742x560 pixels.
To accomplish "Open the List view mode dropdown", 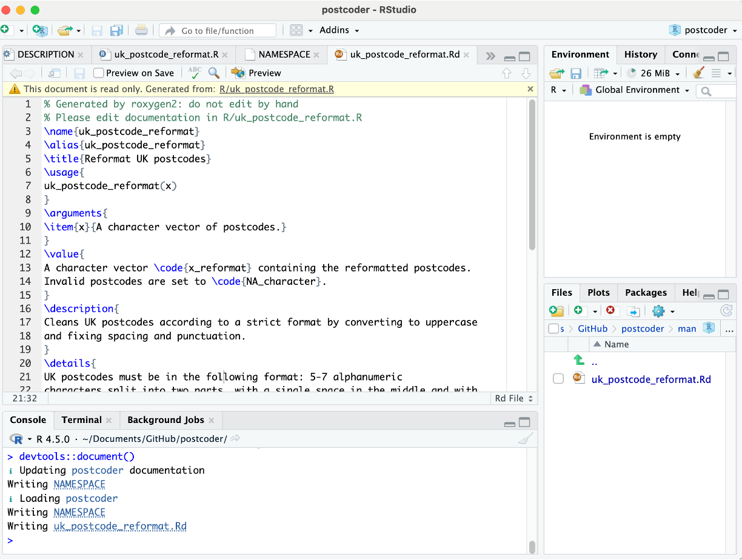I will click(x=721, y=73).
